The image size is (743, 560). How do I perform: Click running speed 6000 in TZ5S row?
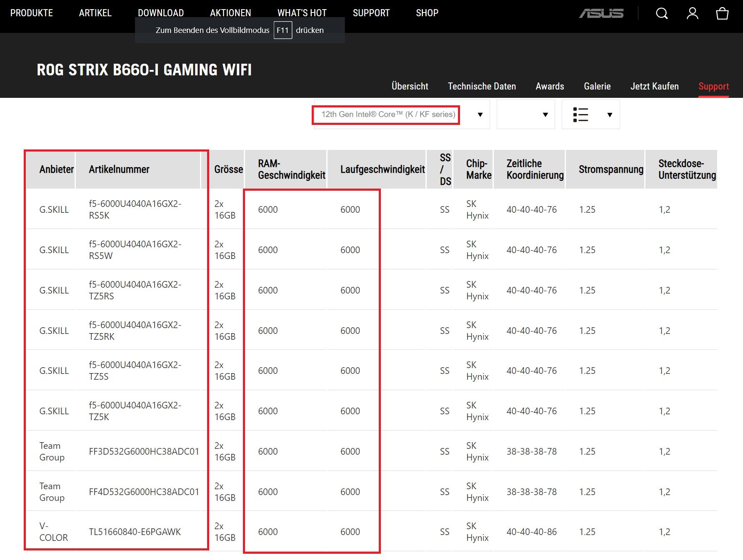(x=350, y=371)
